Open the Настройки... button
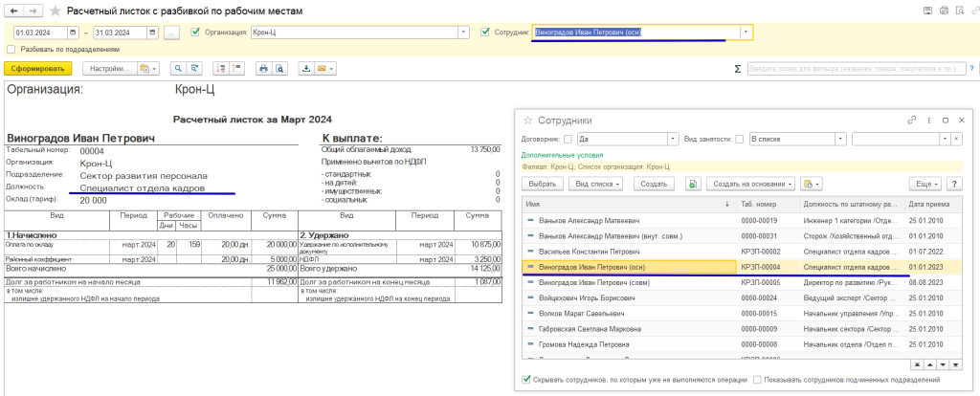 110,68
